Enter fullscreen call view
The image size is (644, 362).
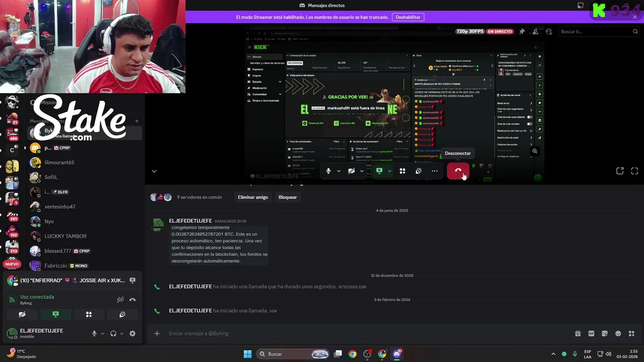tap(634, 171)
